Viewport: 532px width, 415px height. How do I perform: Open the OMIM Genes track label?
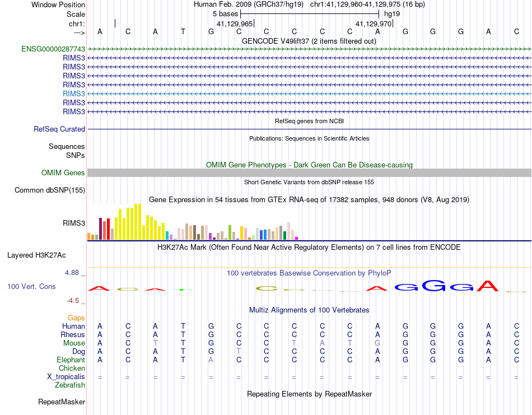point(63,172)
